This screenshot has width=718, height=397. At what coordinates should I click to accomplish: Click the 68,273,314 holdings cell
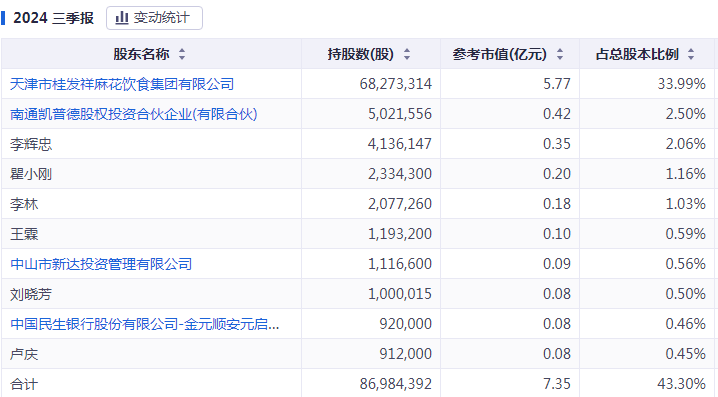pyautogui.click(x=371, y=84)
